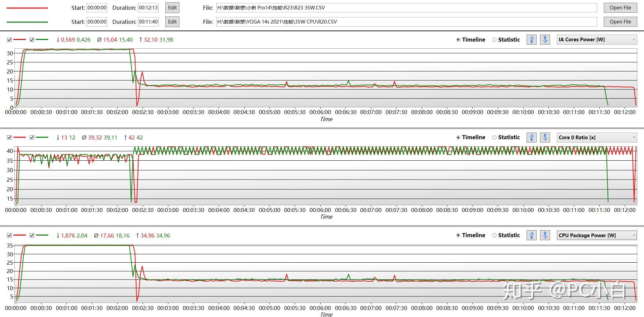The width and height of the screenshot is (644, 317).
Task: Toggle red series checkbox in Core 0 Ratio chart
Action: tap(9, 138)
